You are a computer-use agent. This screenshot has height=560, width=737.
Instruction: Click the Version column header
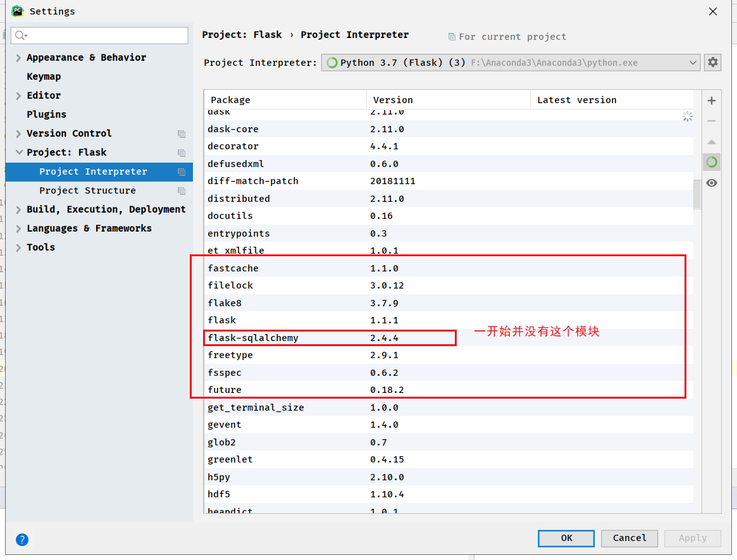coord(449,100)
